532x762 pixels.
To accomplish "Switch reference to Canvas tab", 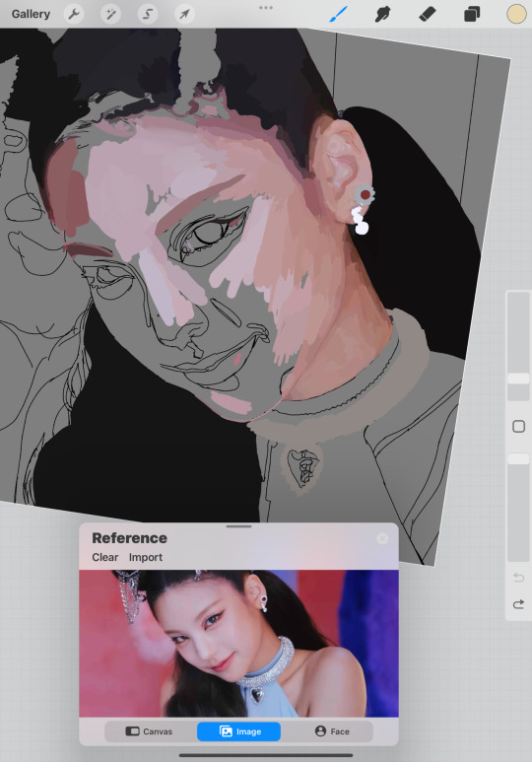I will click(x=149, y=731).
